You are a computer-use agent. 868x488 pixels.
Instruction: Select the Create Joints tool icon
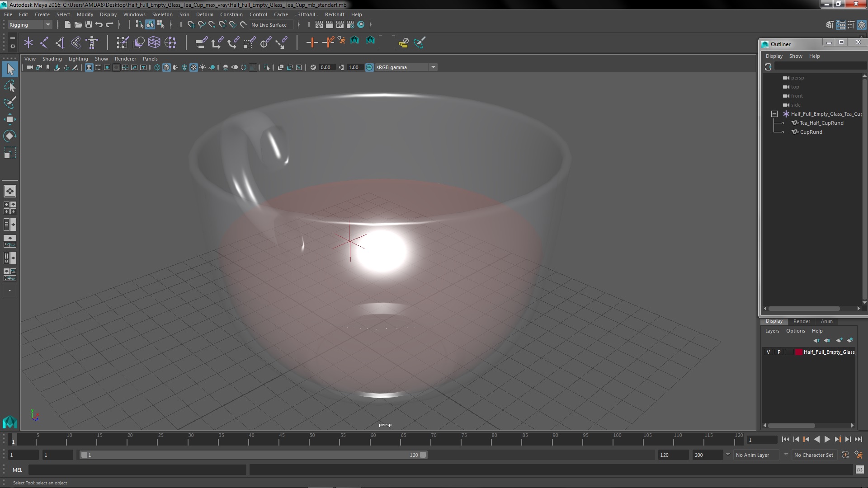pyautogui.click(x=44, y=42)
